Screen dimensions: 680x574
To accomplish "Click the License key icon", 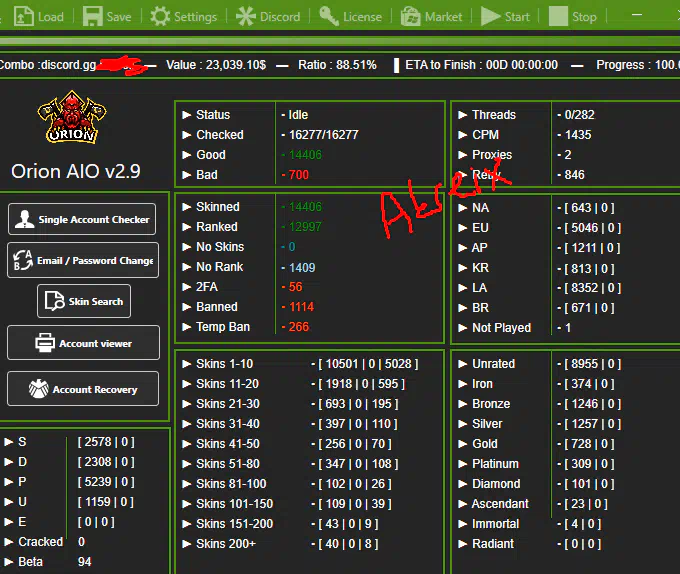I will pos(329,16).
